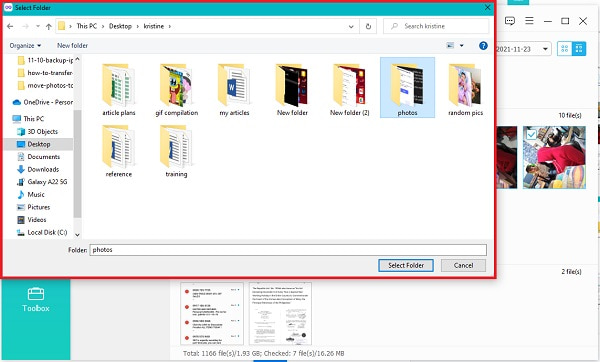Open the Organize menu

(25, 46)
